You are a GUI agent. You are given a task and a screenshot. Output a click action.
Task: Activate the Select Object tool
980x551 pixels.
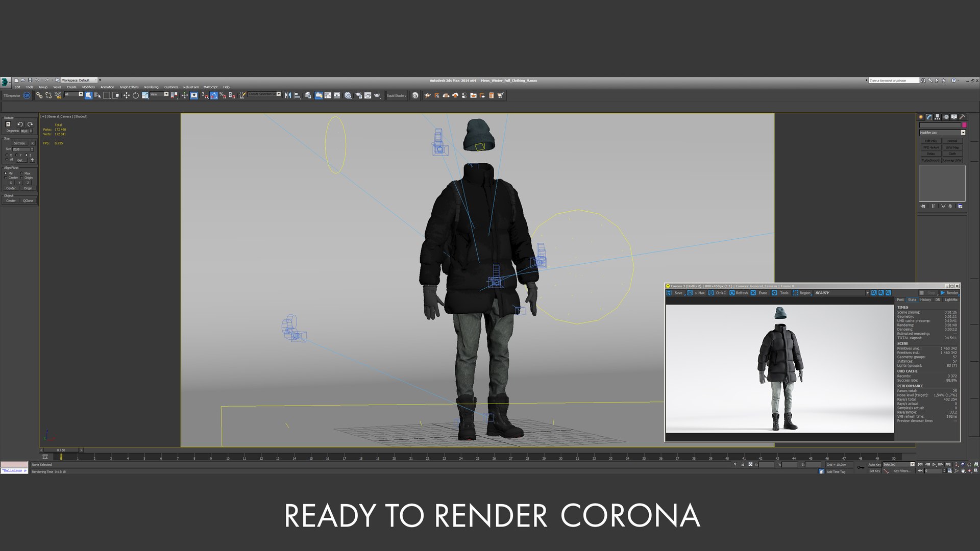88,95
